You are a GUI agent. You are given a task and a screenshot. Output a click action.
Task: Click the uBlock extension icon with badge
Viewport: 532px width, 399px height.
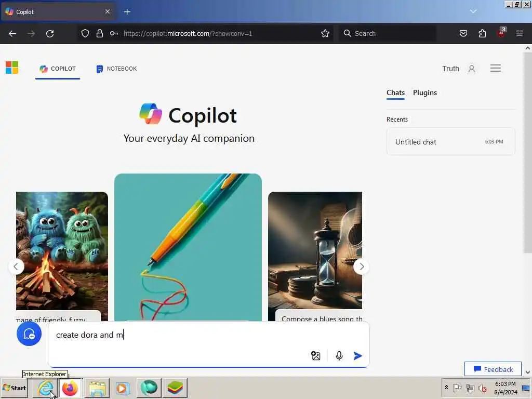[501, 33]
